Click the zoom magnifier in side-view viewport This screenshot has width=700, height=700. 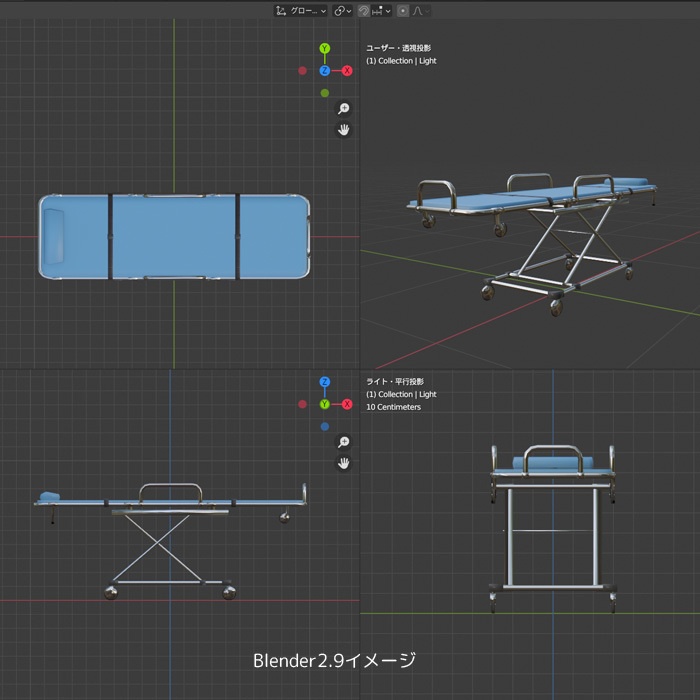coord(343,442)
